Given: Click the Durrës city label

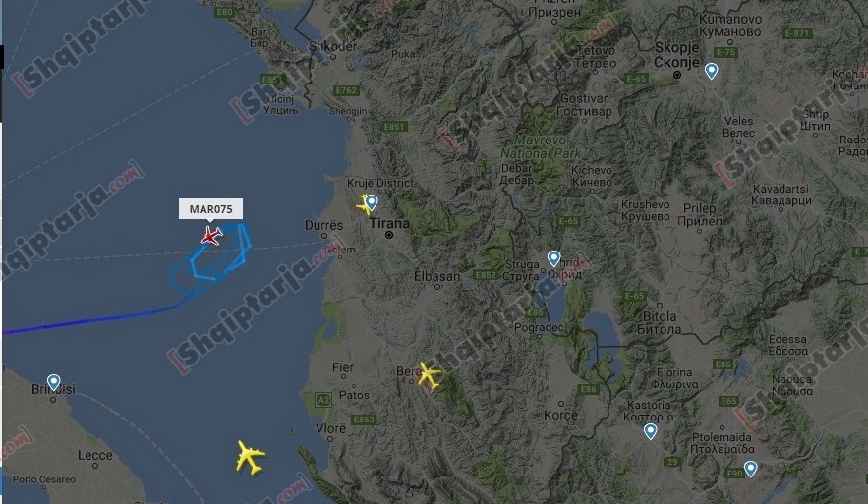Looking at the screenshot, I should click(x=323, y=226).
